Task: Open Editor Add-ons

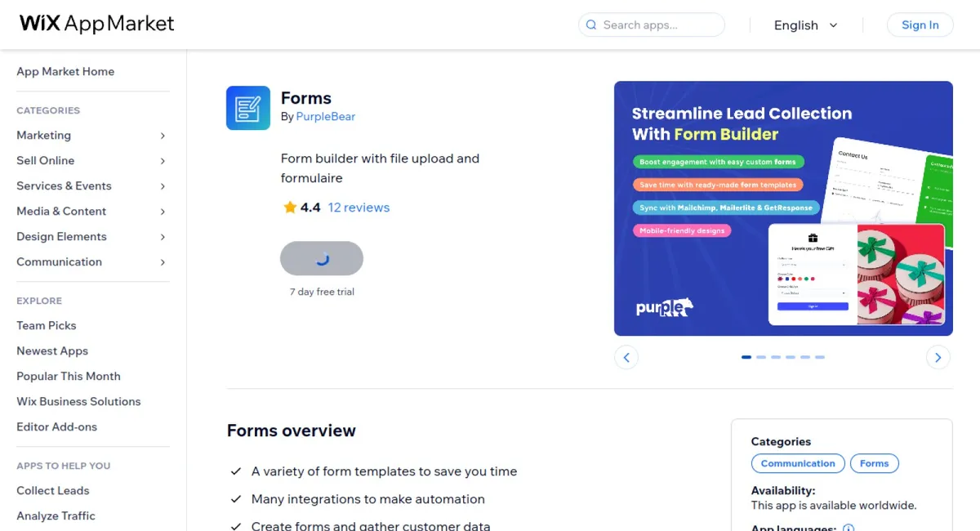Action: coord(57,427)
